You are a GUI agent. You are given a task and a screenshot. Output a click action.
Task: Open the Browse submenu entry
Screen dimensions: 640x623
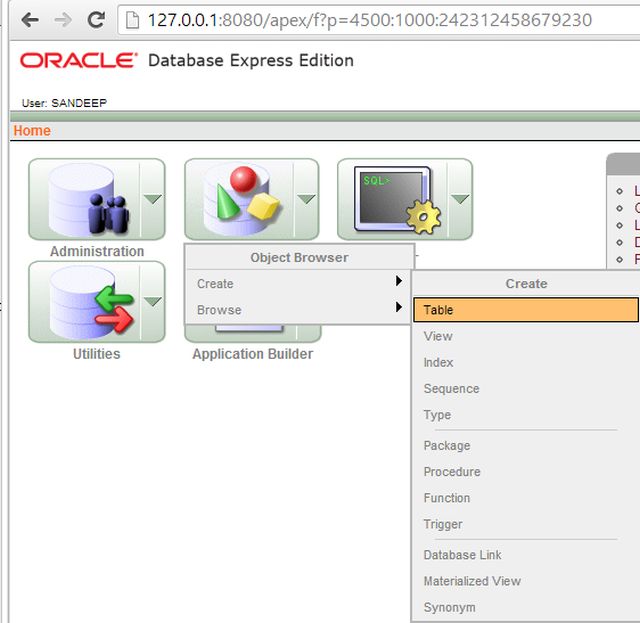(x=298, y=309)
